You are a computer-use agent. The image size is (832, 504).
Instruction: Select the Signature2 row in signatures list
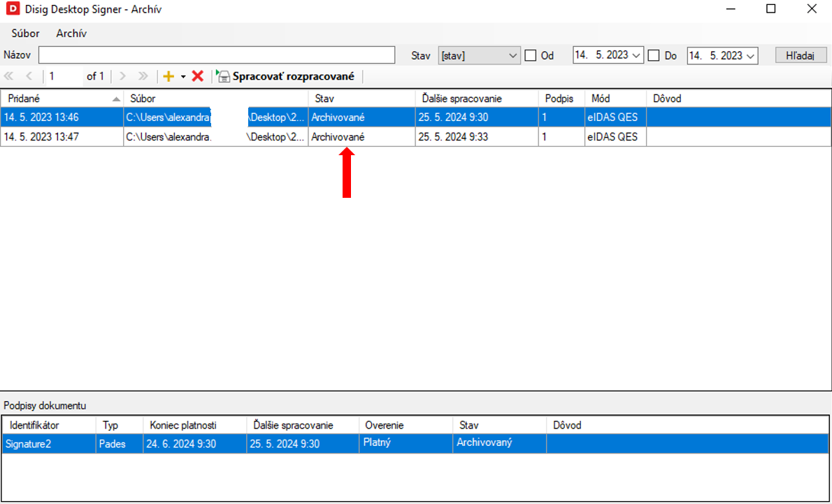tap(49, 443)
